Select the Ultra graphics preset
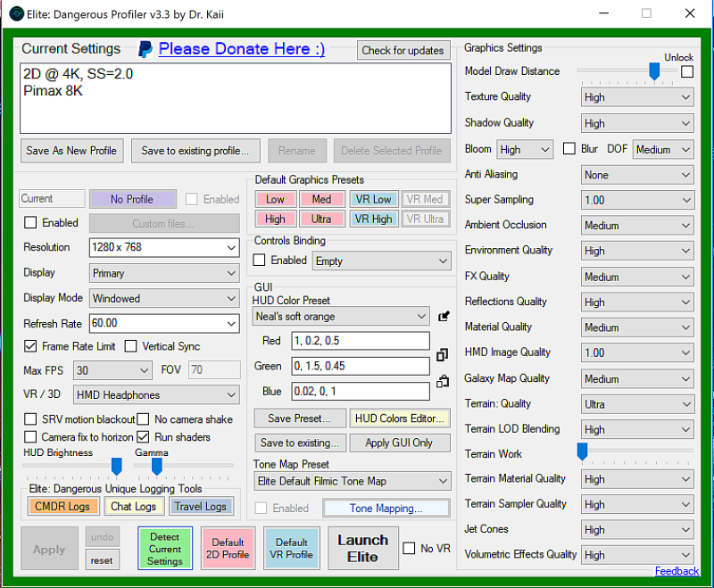The height and width of the screenshot is (588, 714). pyautogui.click(x=322, y=219)
